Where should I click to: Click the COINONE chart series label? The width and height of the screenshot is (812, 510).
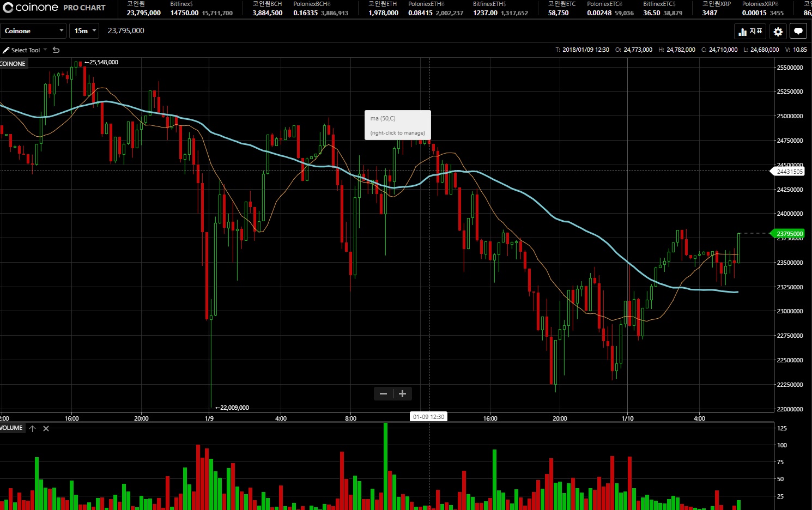click(x=13, y=64)
